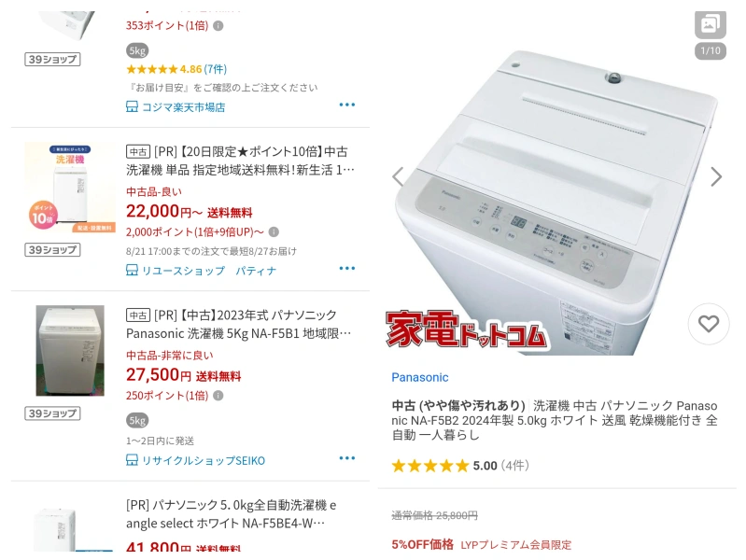746x560 pixels.
Task: Open the 5.00 (4件) product reviews
Action: [460, 466]
